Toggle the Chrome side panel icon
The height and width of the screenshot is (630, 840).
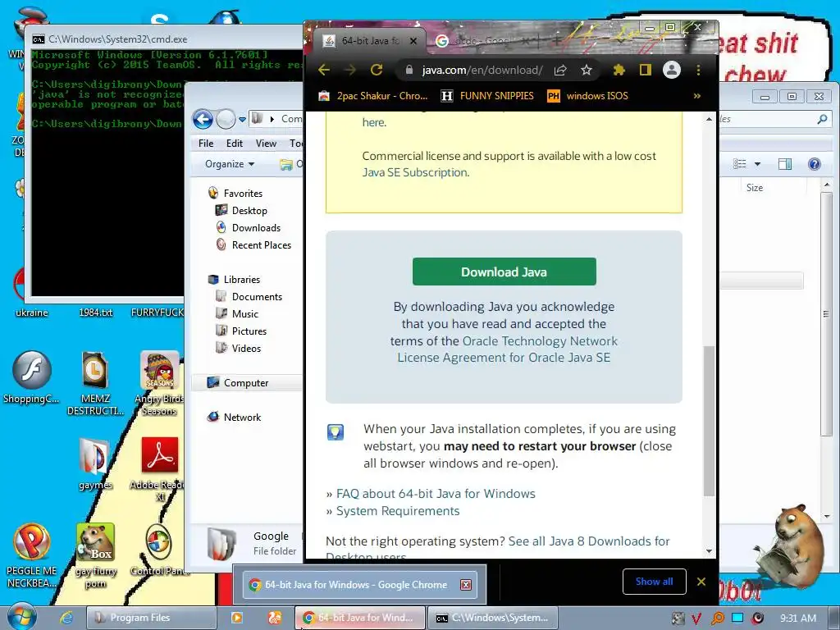[x=645, y=71]
